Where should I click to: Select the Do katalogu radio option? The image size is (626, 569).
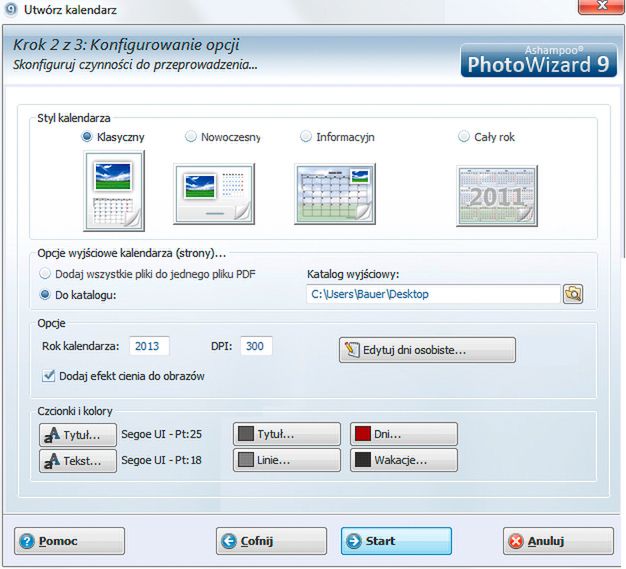(x=45, y=295)
